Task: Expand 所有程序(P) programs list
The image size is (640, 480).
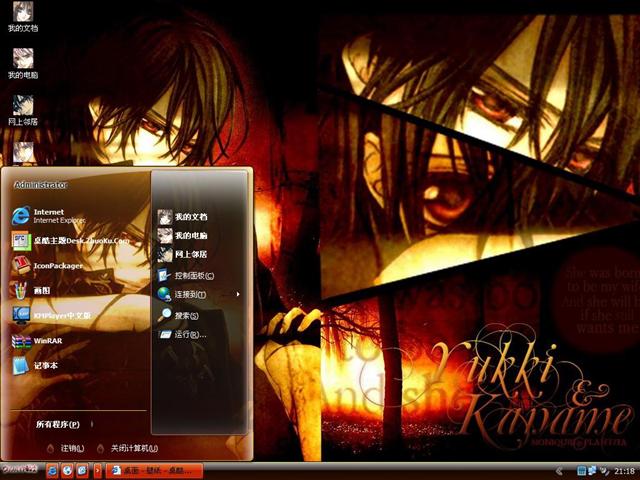Action: (58, 424)
